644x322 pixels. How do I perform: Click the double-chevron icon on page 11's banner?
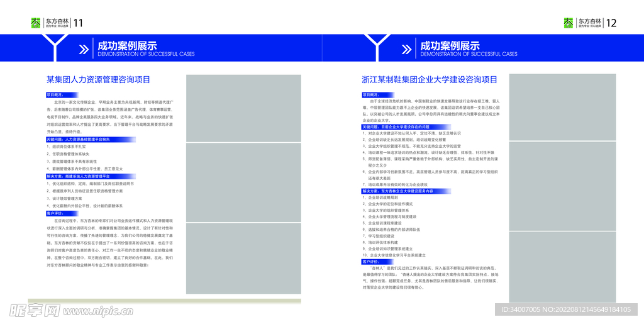(84, 49)
